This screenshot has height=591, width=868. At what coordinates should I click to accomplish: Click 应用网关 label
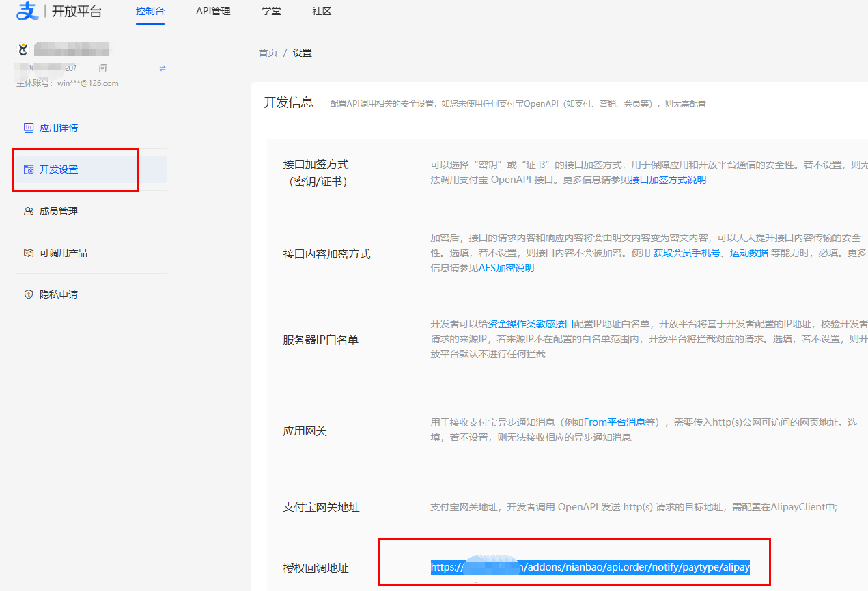coord(305,431)
